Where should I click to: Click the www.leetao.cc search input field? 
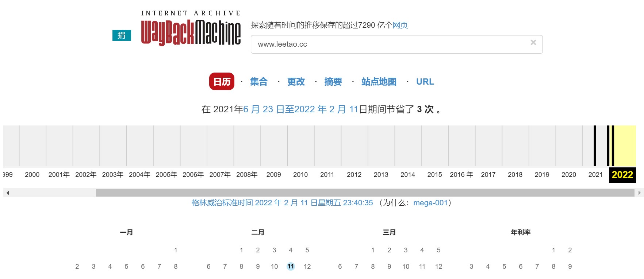coord(396,44)
